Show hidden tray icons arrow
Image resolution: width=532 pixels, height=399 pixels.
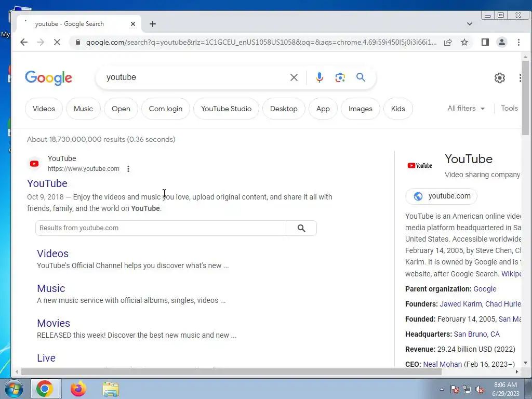click(x=442, y=390)
